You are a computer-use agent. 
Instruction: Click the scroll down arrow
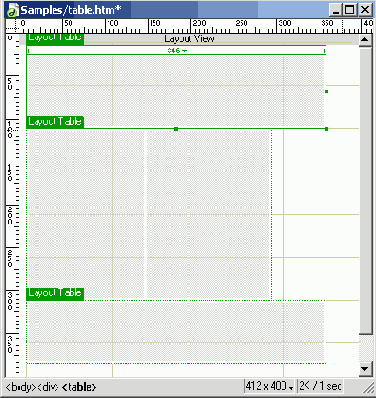[x=365, y=369]
